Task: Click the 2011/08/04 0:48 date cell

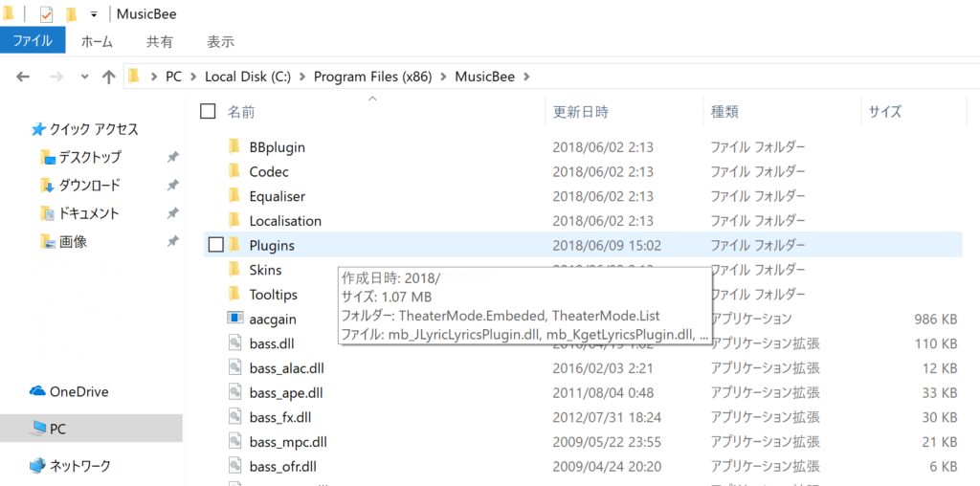Action: coord(604,393)
